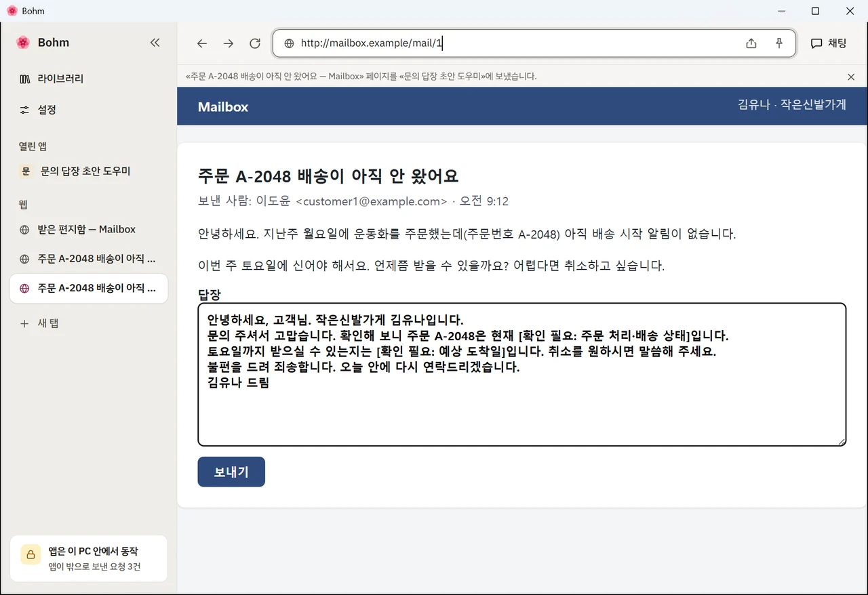The height and width of the screenshot is (595, 868).
Task: Pin this page using the pin icon
Action: [779, 43]
